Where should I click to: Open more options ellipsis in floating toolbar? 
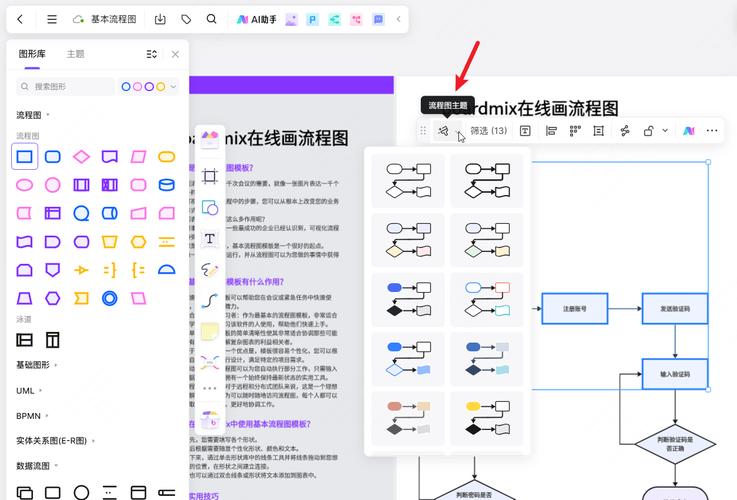click(712, 131)
